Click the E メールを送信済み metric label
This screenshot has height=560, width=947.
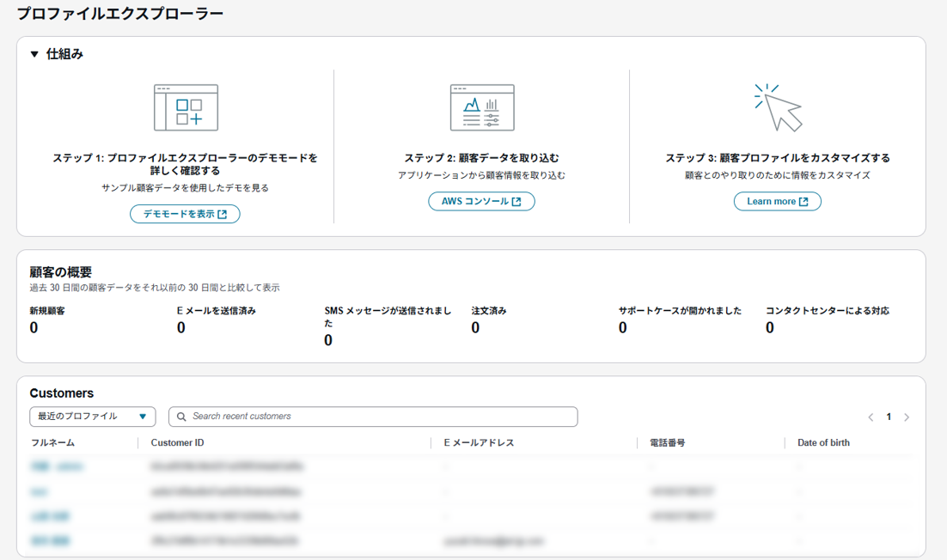pos(217,311)
